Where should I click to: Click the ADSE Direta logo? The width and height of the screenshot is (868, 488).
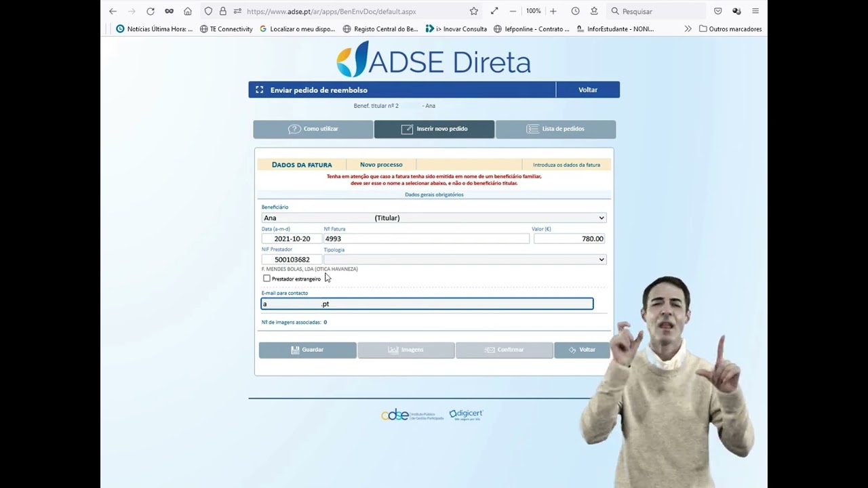[x=434, y=60]
